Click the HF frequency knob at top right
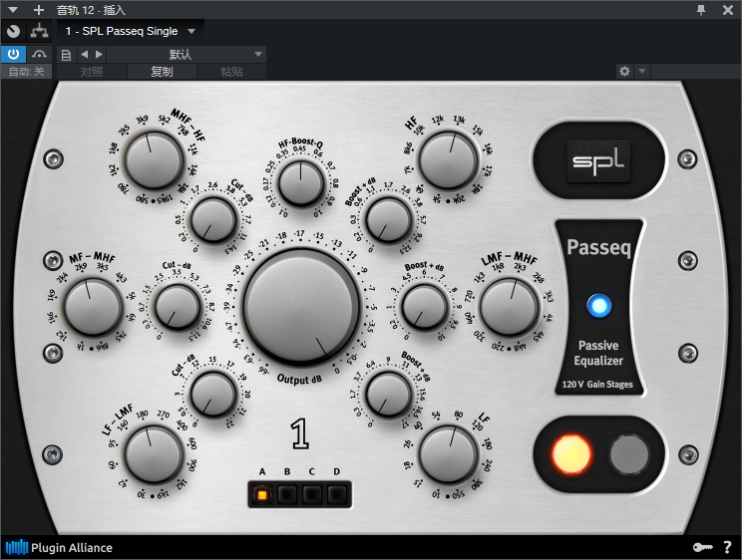Screen dimensions: 742x560 click(x=449, y=160)
